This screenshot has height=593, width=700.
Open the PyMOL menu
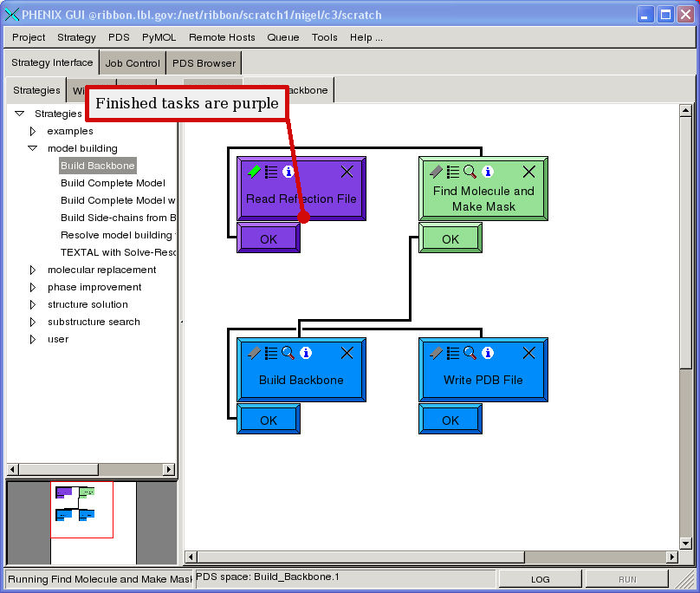coord(159,37)
